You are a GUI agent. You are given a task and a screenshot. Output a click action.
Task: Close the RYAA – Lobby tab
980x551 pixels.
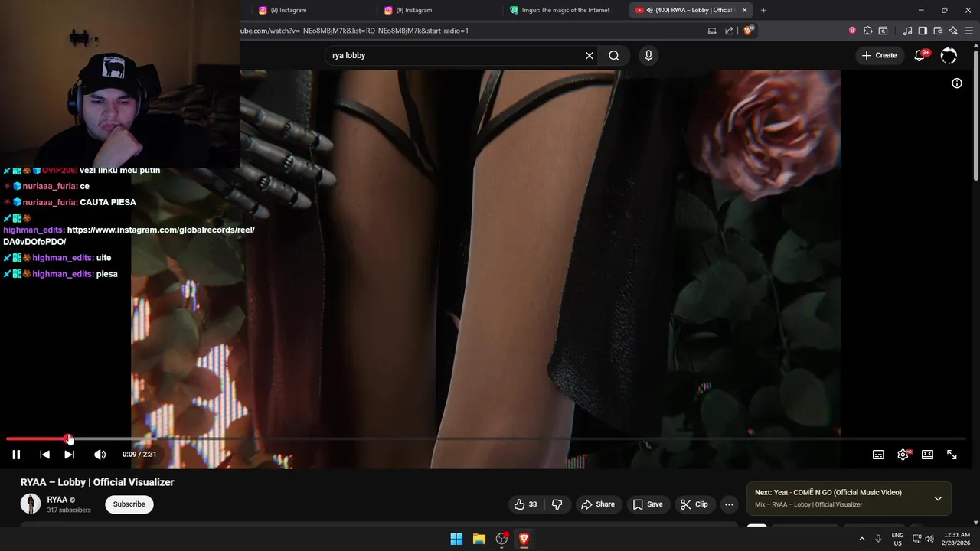click(x=744, y=10)
